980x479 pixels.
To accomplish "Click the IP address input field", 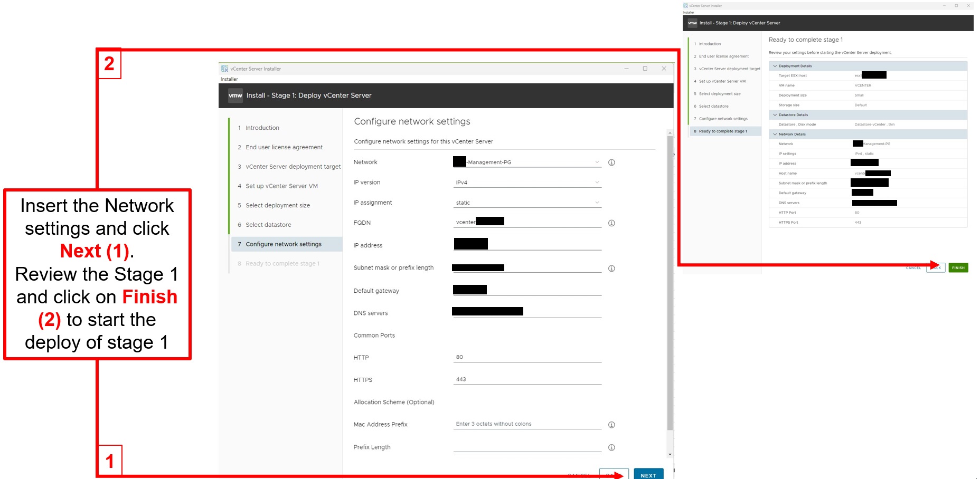I will click(x=527, y=244).
